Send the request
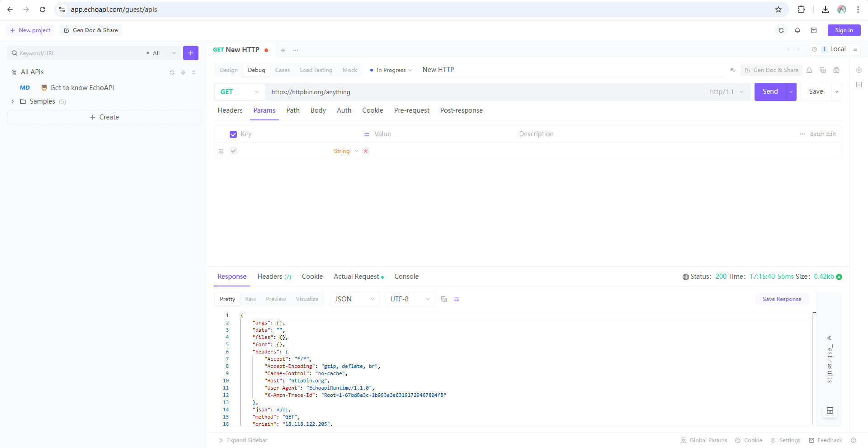 [770, 92]
